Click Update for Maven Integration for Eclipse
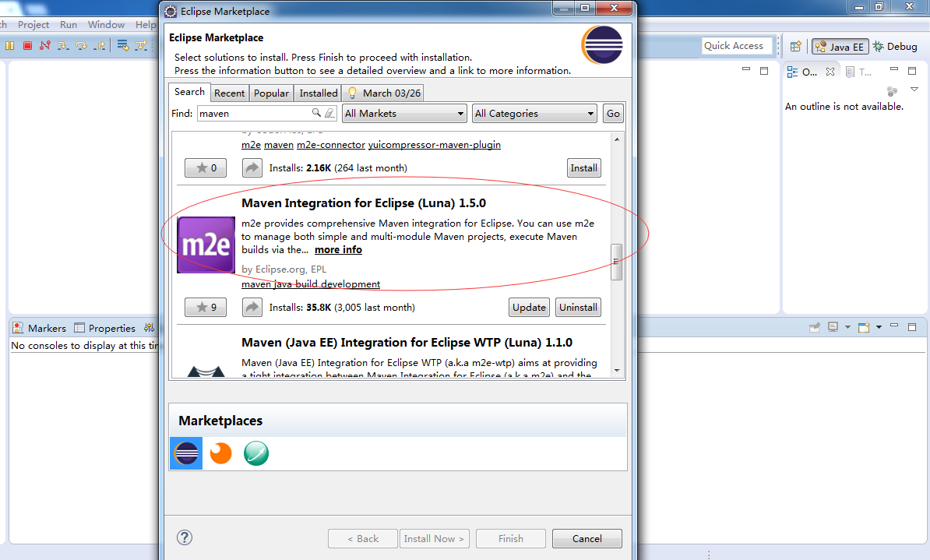This screenshot has width=930, height=560. point(529,308)
